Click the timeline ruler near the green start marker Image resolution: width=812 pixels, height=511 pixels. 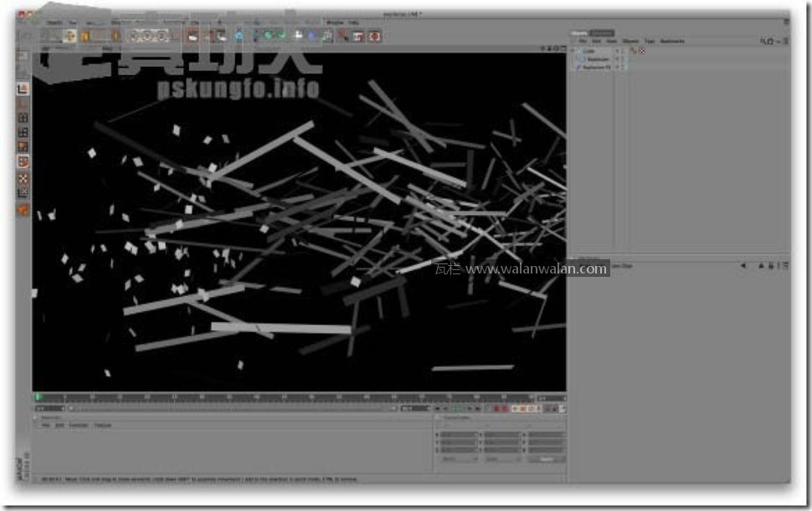pyautogui.click(x=39, y=397)
